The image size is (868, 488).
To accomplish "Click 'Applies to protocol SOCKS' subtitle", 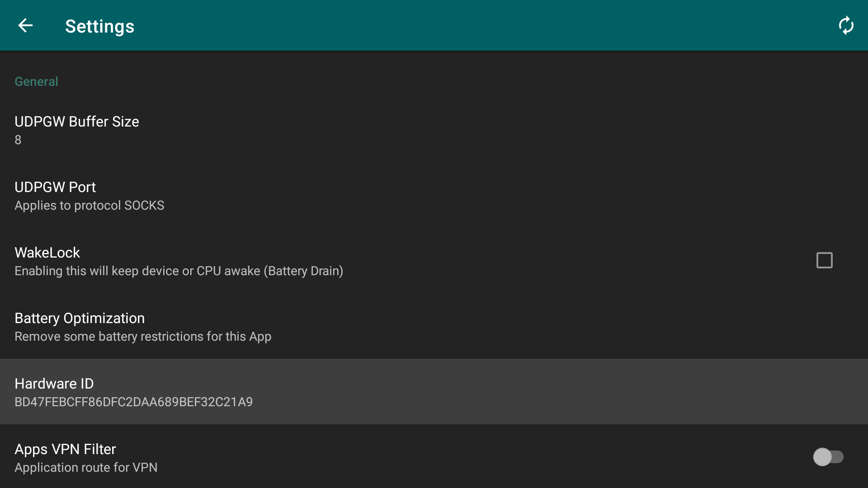I will coord(89,206).
